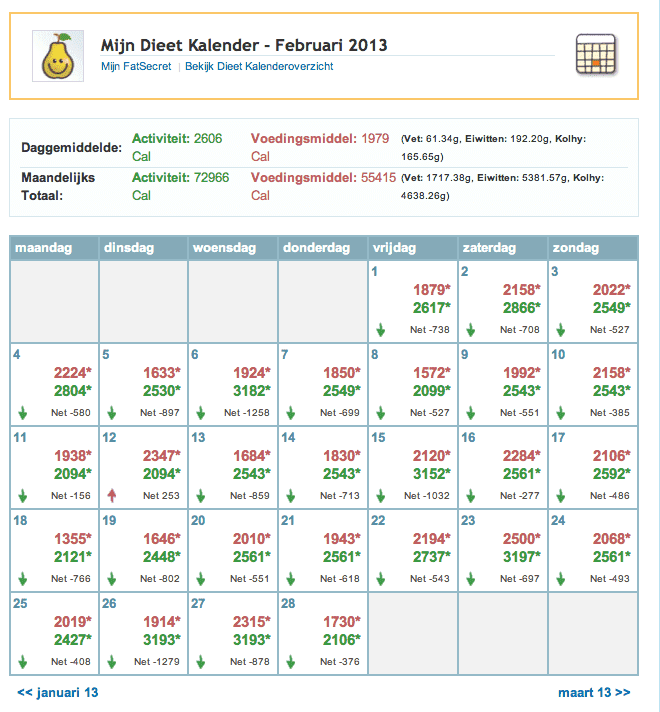Click green down arrow on day 10
Image resolution: width=660 pixels, height=712 pixels.
(x=561, y=413)
